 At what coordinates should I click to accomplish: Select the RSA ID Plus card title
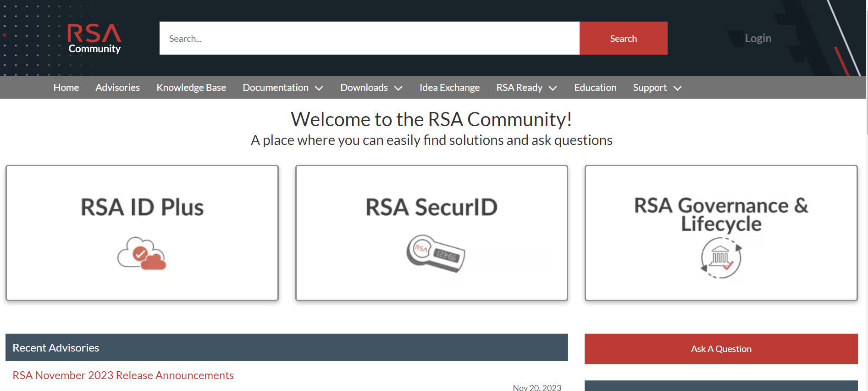point(142,207)
